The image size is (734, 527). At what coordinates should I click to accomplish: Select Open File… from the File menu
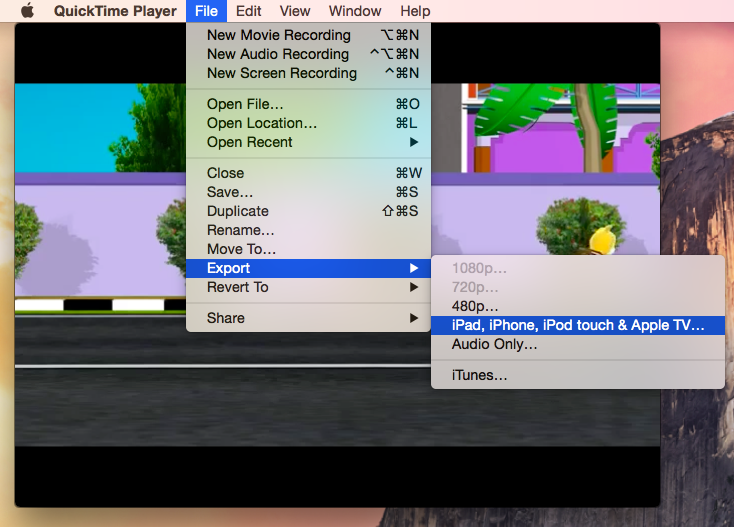coord(308,104)
